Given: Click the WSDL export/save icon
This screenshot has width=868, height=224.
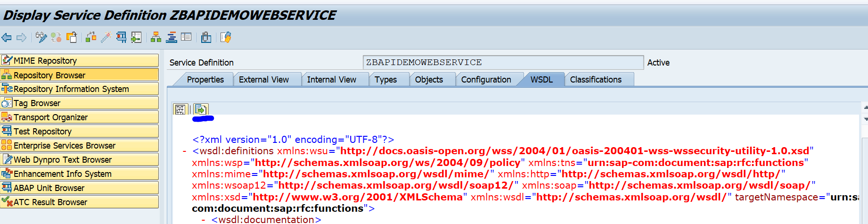Looking at the screenshot, I should [200, 109].
